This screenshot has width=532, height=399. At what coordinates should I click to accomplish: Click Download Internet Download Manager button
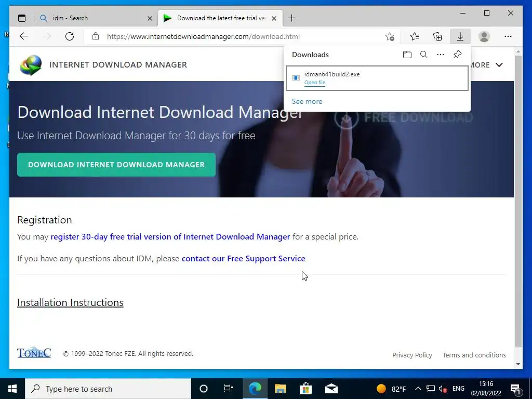(116, 165)
